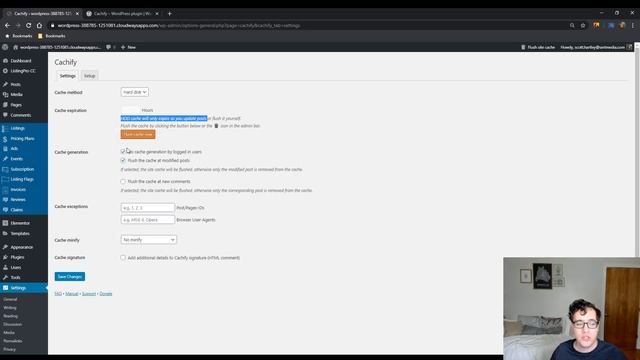640x360 pixels.
Task: Click the browser home icon
Action: coord(39,25)
